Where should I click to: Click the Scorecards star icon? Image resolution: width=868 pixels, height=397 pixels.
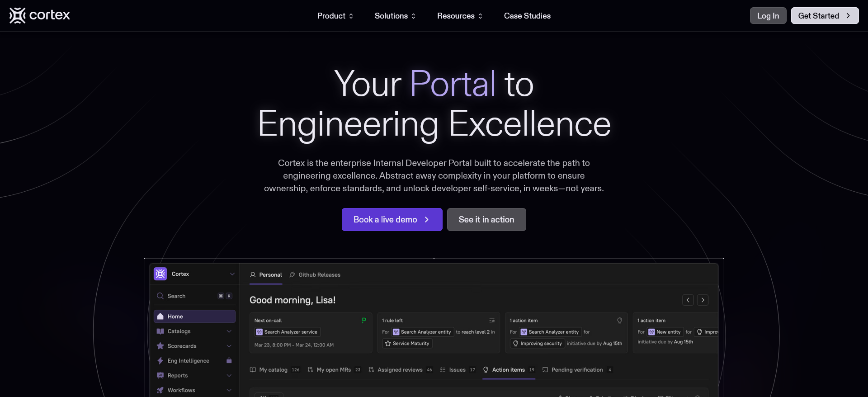pyautogui.click(x=160, y=346)
